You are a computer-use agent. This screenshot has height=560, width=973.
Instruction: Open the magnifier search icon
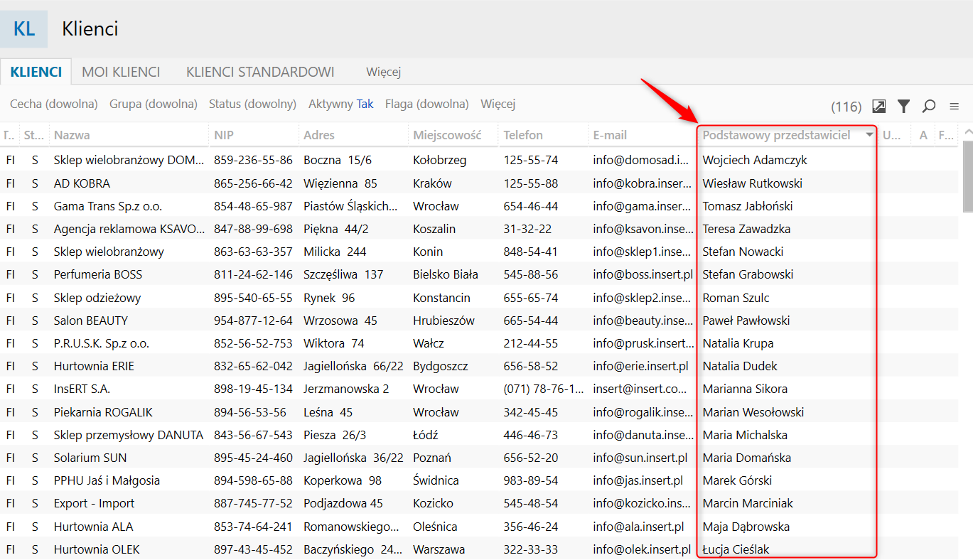[x=928, y=107]
